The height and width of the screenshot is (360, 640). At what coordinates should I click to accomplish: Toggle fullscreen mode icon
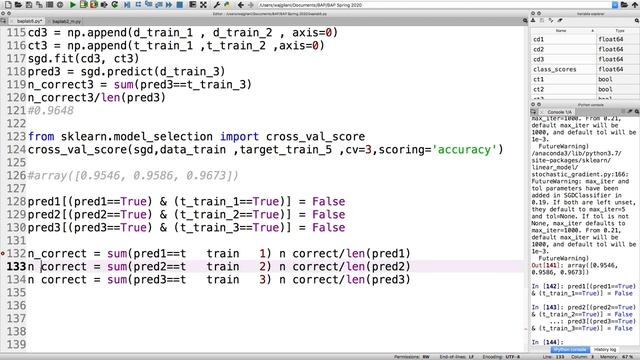pos(203,5)
